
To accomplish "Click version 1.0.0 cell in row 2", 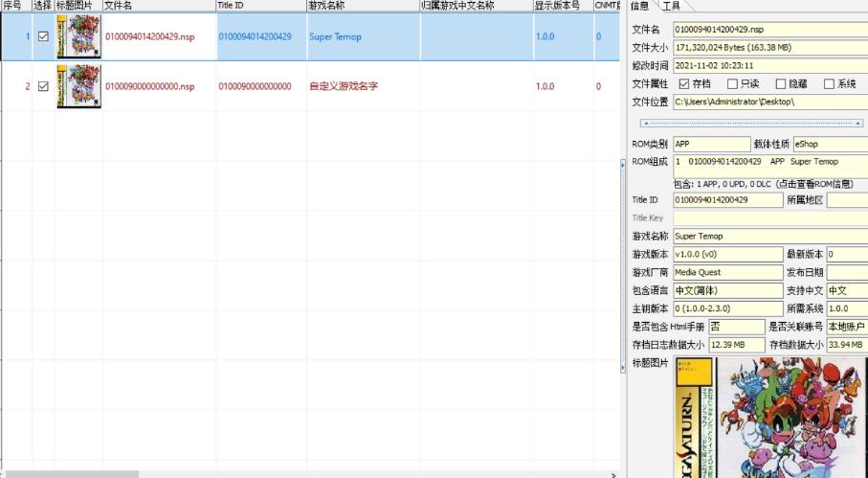I will point(545,86).
